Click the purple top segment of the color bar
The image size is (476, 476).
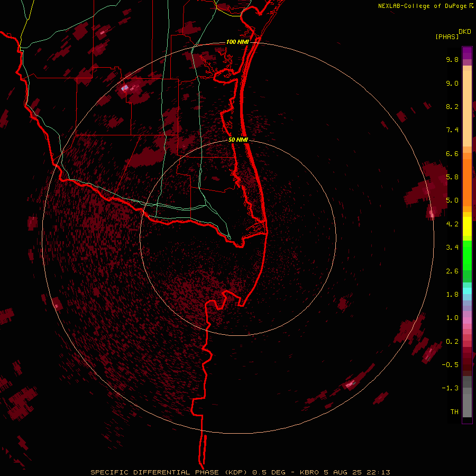point(467,53)
